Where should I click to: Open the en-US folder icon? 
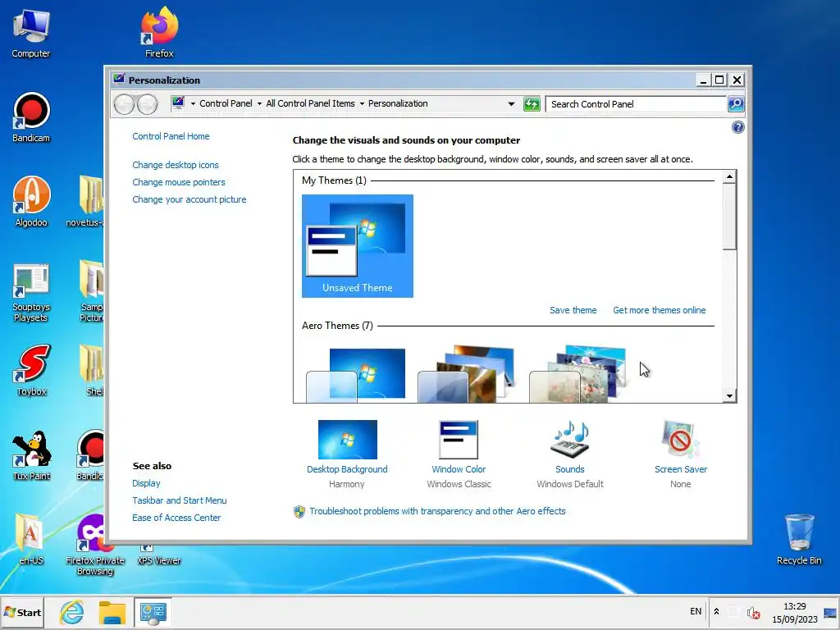tap(31, 540)
